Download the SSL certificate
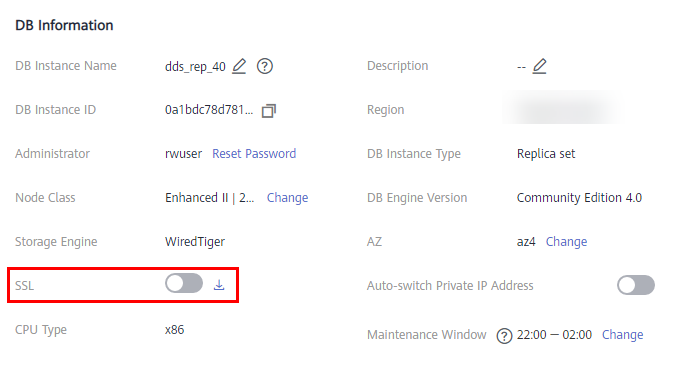 click(219, 285)
